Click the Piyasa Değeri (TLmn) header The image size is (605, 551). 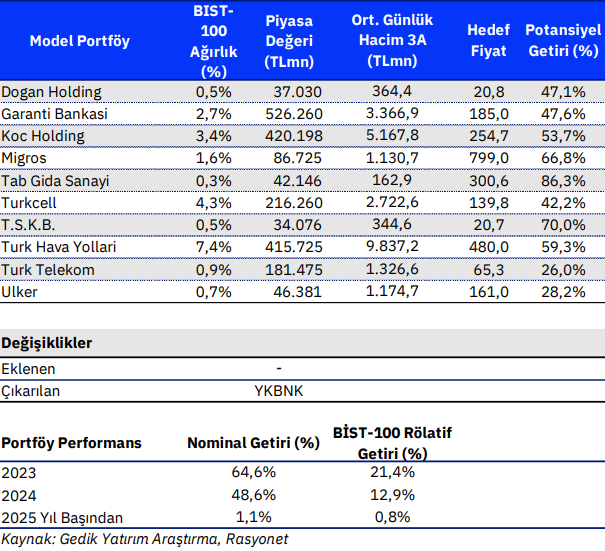click(x=289, y=41)
